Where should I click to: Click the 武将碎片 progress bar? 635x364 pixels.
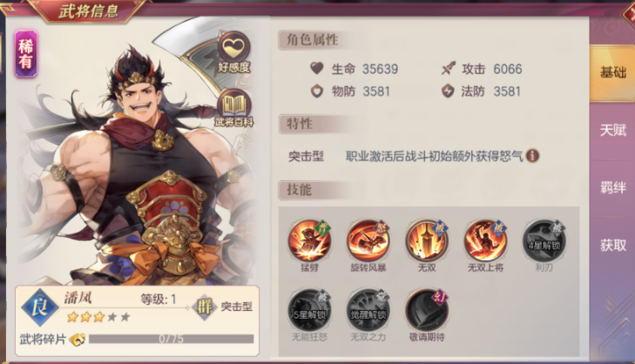172,339
